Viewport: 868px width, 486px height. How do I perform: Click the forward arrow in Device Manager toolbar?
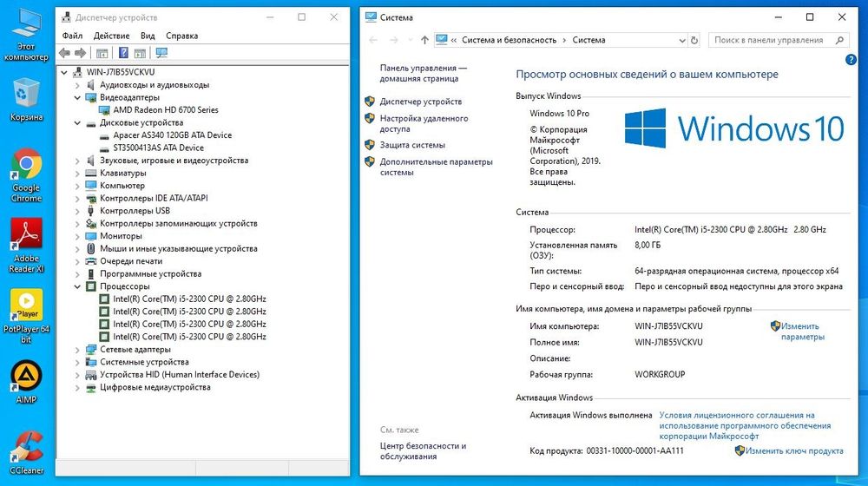(x=80, y=53)
